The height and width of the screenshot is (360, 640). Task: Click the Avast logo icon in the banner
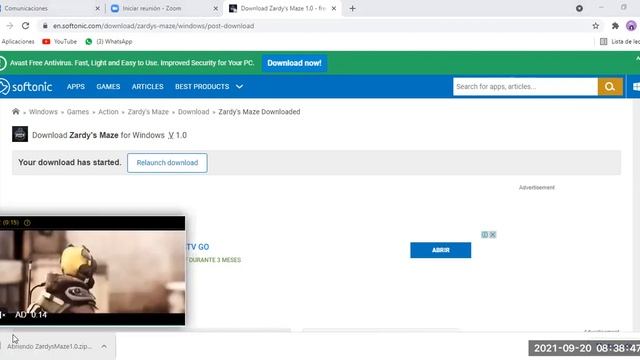click(x=2, y=63)
